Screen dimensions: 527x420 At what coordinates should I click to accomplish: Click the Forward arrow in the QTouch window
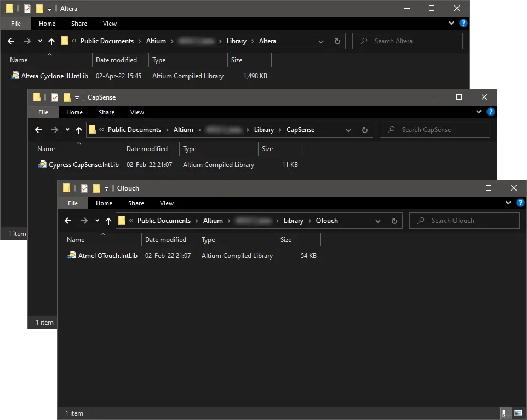[84, 221]
